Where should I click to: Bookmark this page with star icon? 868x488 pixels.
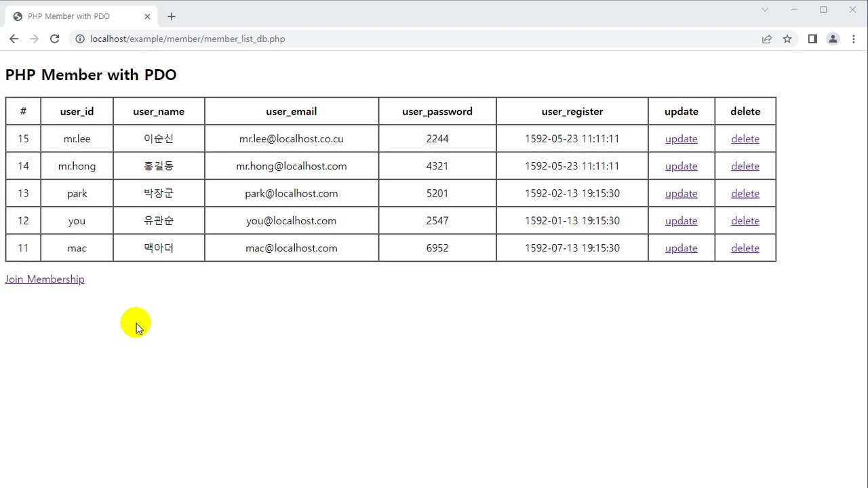click(787, 39)
